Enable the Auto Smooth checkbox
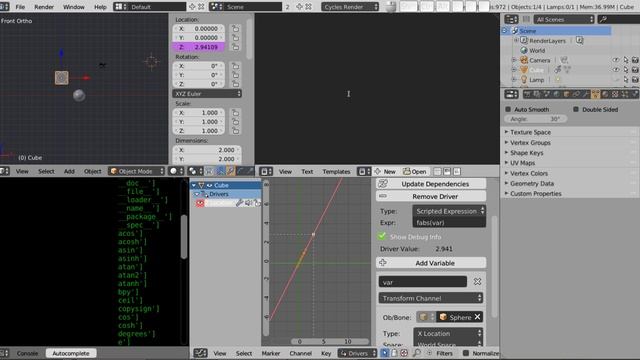 [508, 109]
